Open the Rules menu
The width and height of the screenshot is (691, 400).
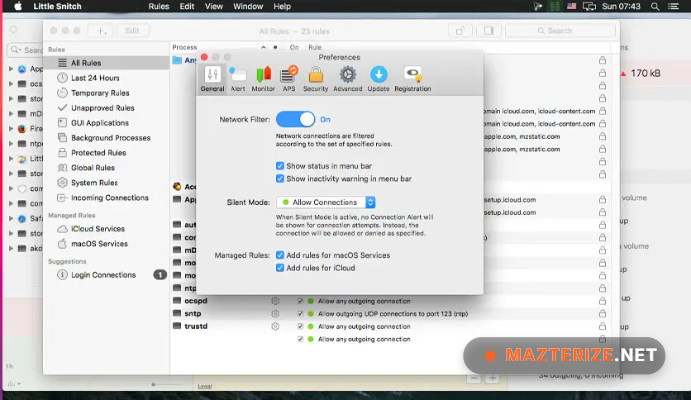click(159, 6)
